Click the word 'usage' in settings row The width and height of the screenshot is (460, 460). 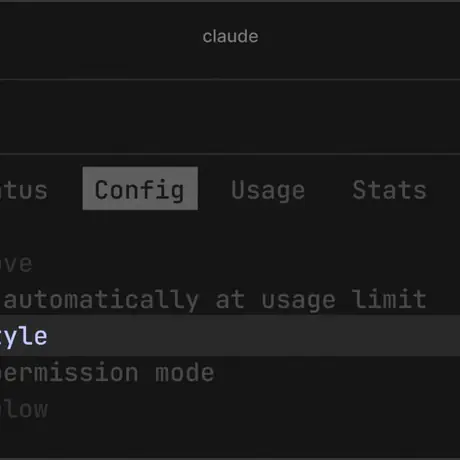pos(298,300)
